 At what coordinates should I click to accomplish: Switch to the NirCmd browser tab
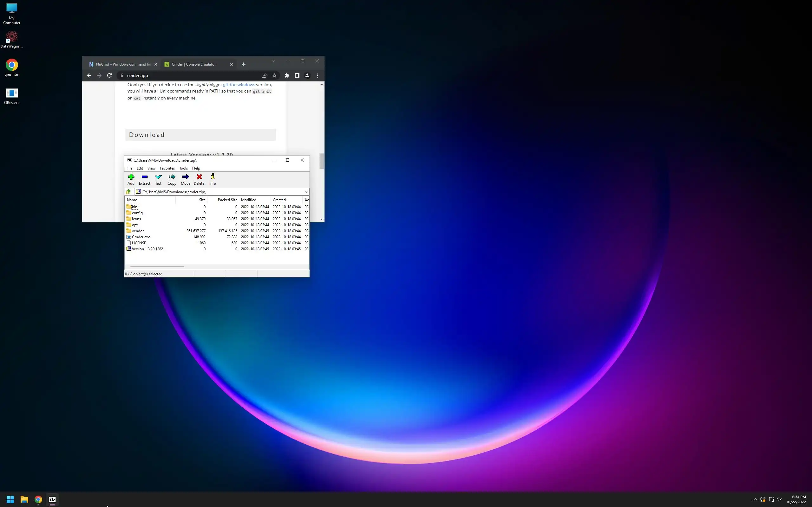tap(121, 64)
